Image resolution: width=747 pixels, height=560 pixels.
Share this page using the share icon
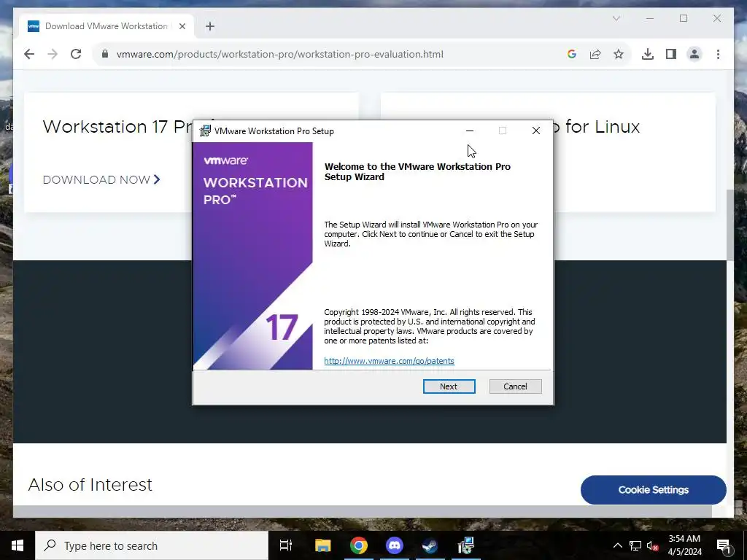tap(595, 54)
